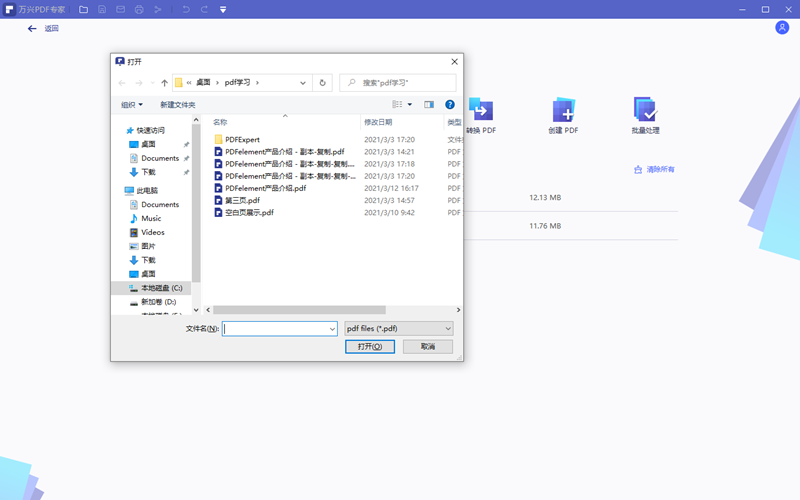Click the 转换 PDF convert icon
This screenshot has width=800, height=500.
481,111
